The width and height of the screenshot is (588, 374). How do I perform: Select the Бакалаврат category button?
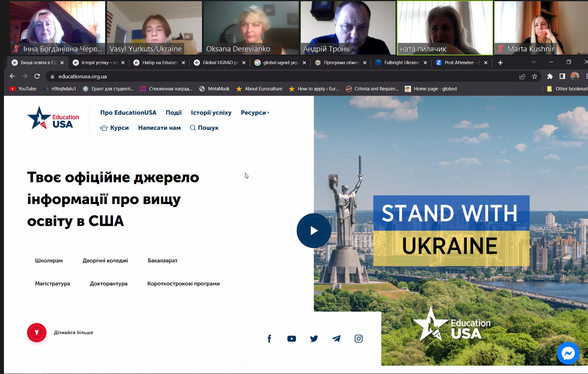162,261
